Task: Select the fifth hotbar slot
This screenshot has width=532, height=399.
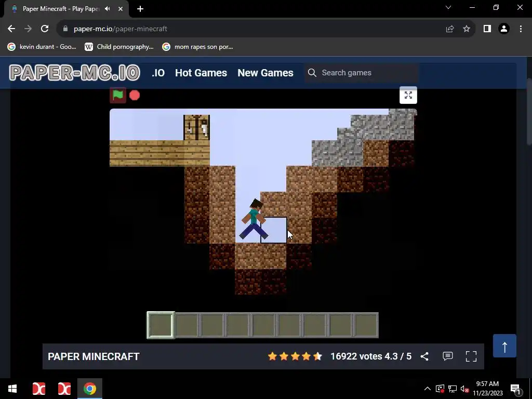Action: (263, 325)
